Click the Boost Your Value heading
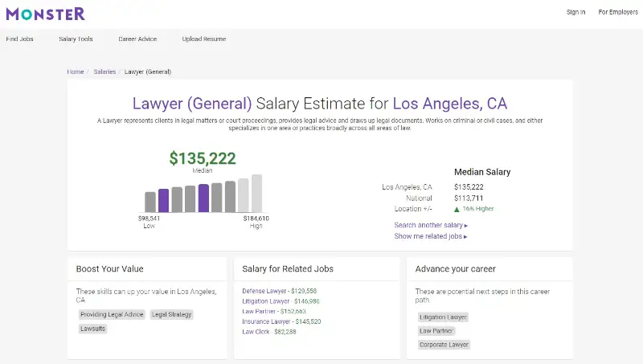The image size is (643, 364). pyautogui.click(x=110, y=269)
